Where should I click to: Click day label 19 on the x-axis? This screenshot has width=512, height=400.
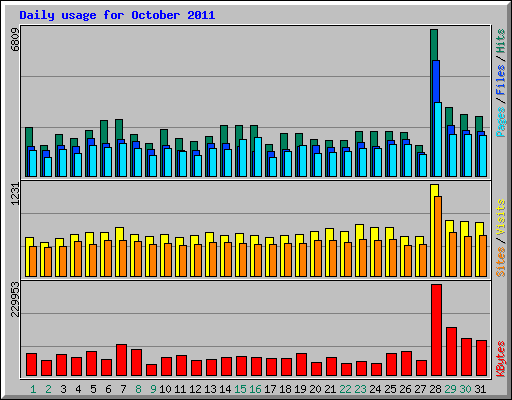pyautogui.click(x=300, y=389)
